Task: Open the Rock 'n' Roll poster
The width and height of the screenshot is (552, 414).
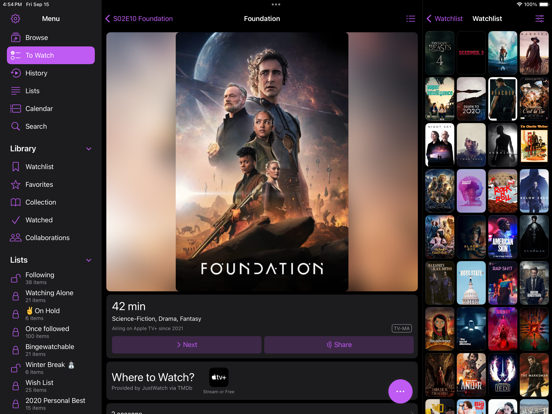Action: click(x=503, y=191)
